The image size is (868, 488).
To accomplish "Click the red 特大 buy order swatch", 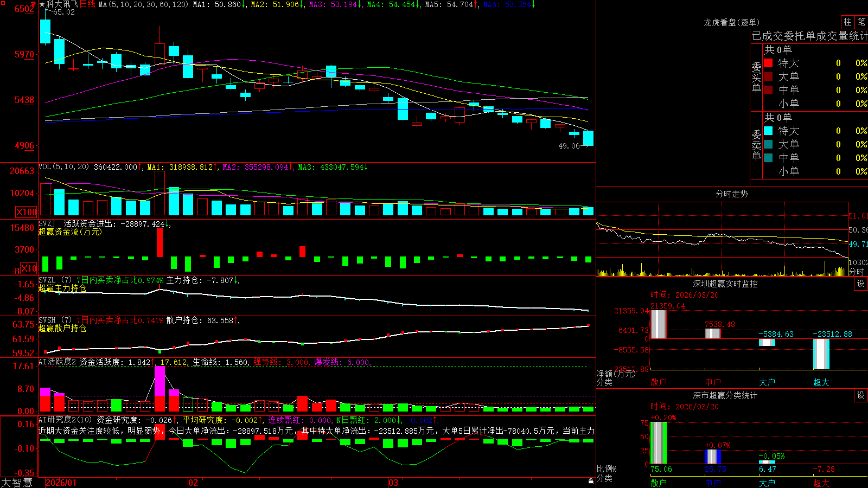I will pyautogui.click(x=768, y=63).
